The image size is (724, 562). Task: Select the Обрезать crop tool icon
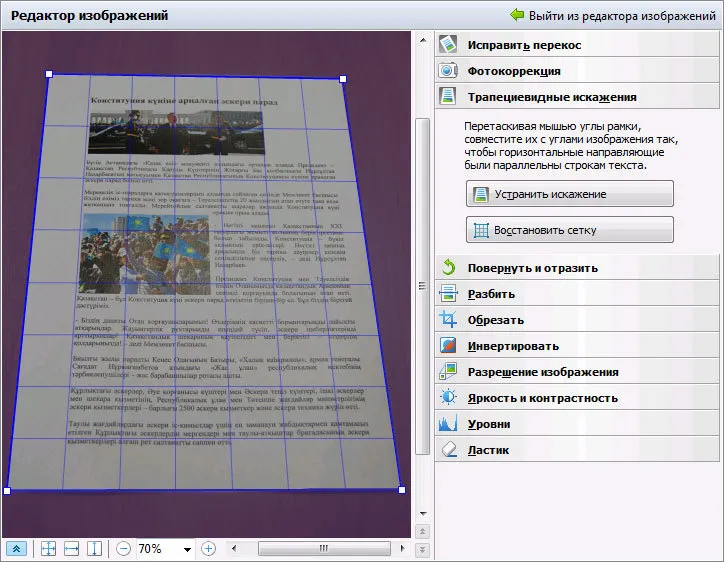pos(447,319)
